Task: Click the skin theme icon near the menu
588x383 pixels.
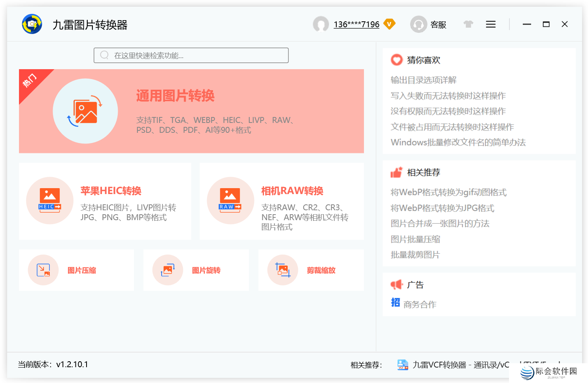Action: (x=468, y=24)
